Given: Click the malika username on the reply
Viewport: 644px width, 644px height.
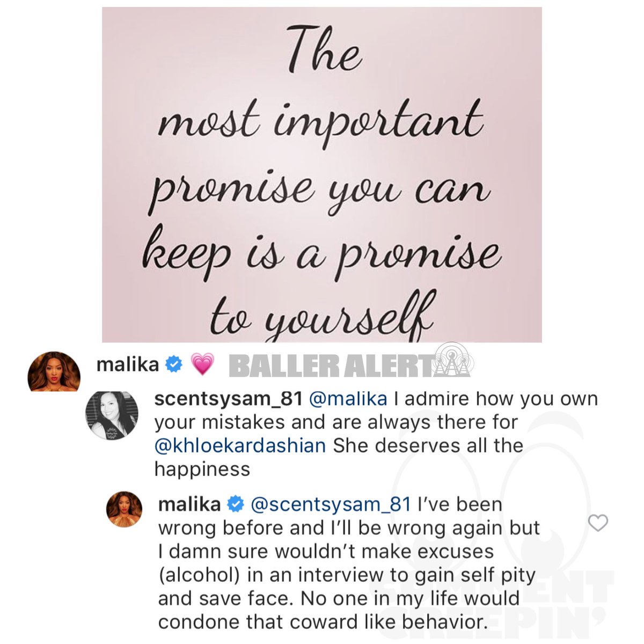Looking at the screenshot, I should coord(189,504).
